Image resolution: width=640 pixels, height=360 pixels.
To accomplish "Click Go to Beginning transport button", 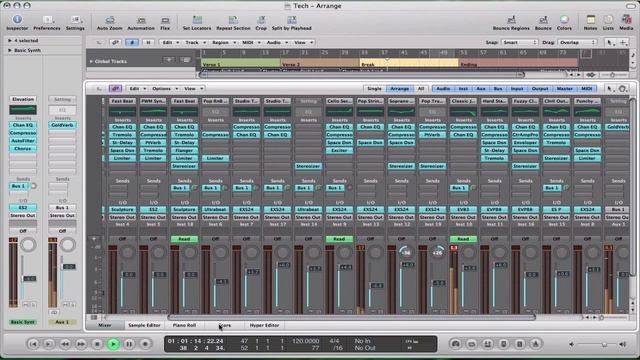I will pyautogui.click(x=33, y=344).
